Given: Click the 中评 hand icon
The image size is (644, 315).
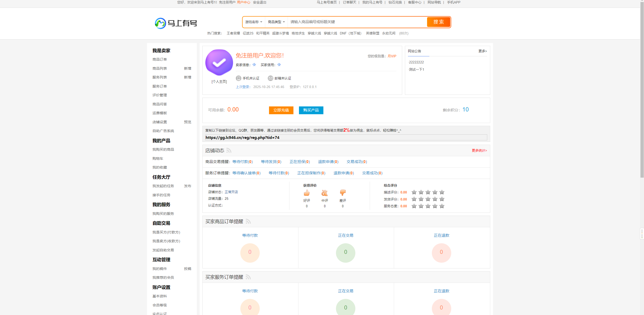Looking at the screenshot, I should 324,193.
